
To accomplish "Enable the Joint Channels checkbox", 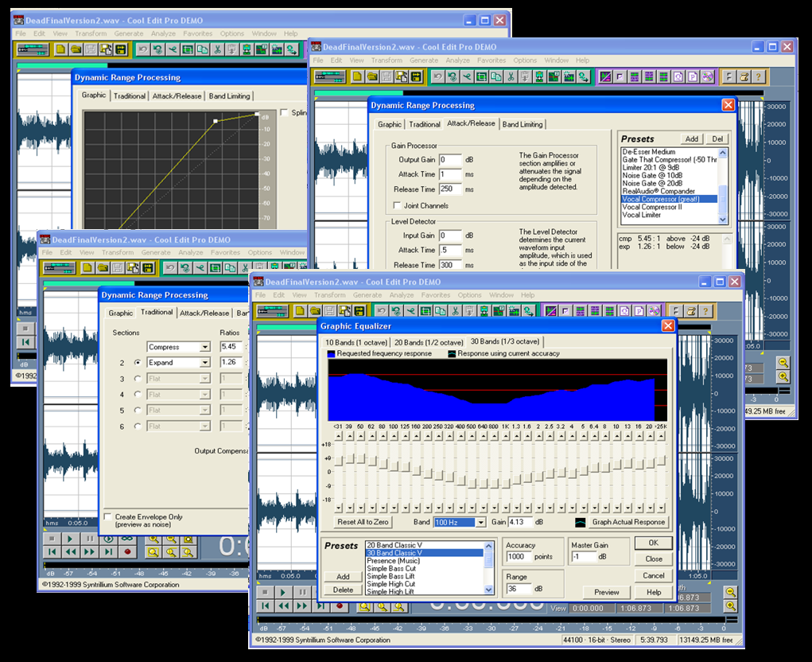I will click(397, 205).
